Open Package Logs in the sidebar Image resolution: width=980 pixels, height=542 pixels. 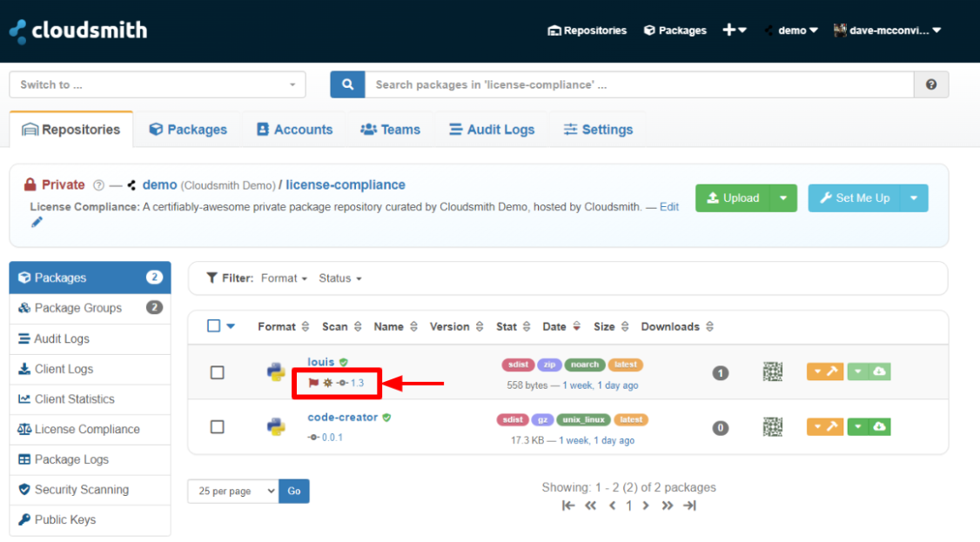[90, 459]
